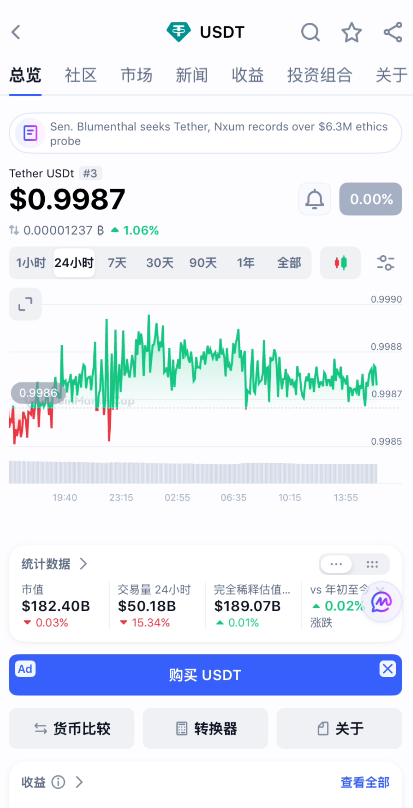
Task: Set a price alert bell
Action: click(315, 199)
